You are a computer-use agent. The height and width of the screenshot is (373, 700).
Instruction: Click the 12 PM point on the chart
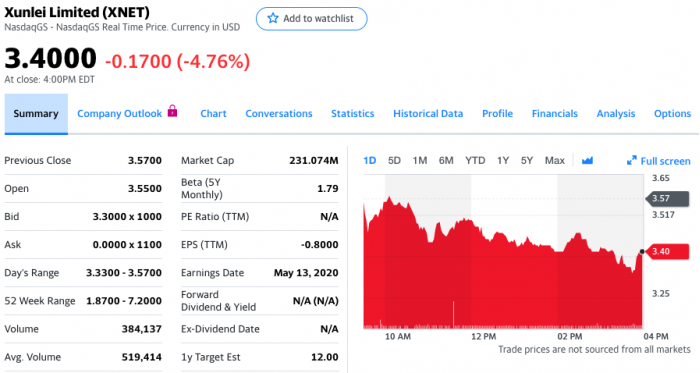tap(483, 336)
